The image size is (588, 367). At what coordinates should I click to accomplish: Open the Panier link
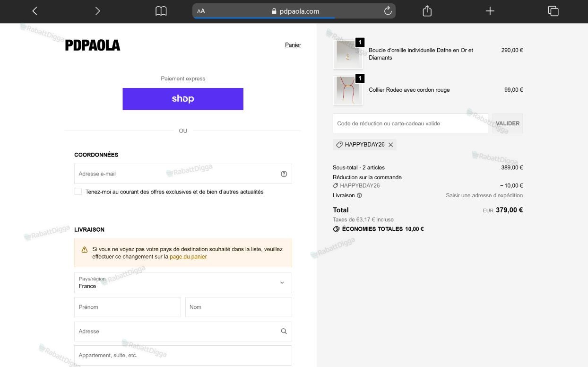[x=293, y=45]
